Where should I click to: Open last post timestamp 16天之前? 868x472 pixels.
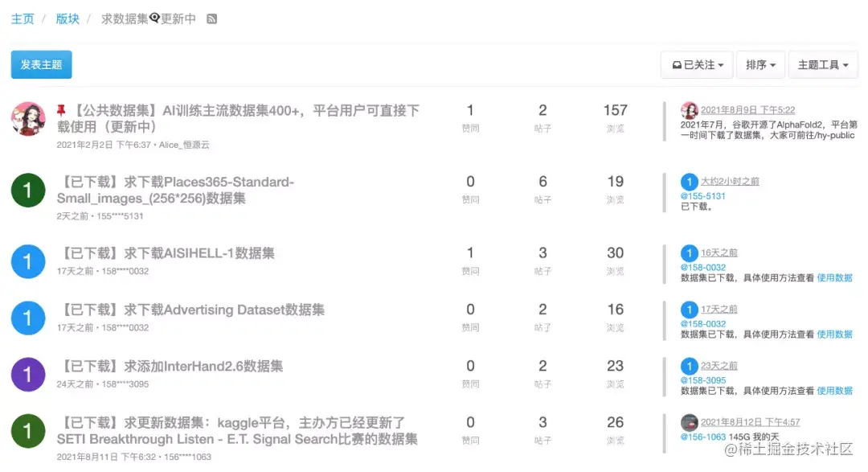click(719, 252)
